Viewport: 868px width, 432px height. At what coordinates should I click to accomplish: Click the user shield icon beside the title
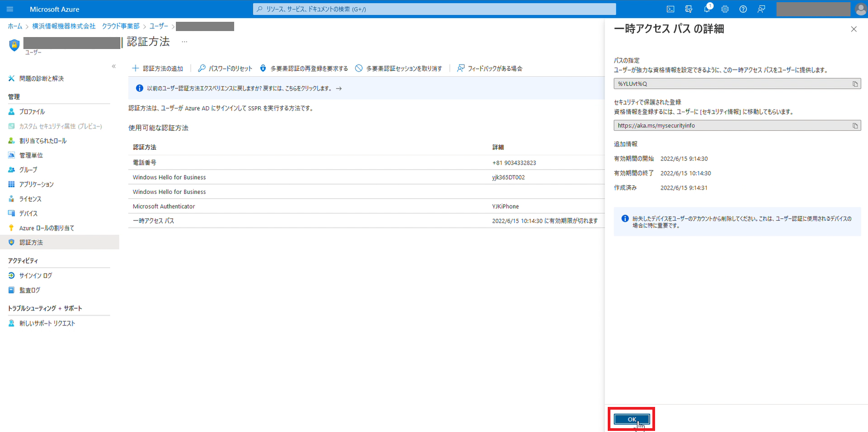[x=14, y=45]
